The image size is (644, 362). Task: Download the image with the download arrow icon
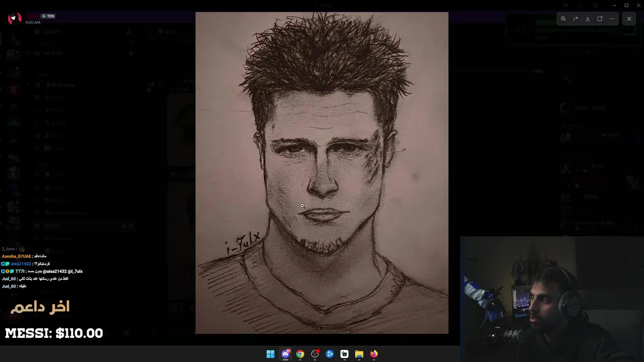pyautogui.click(x=588, y=19)
